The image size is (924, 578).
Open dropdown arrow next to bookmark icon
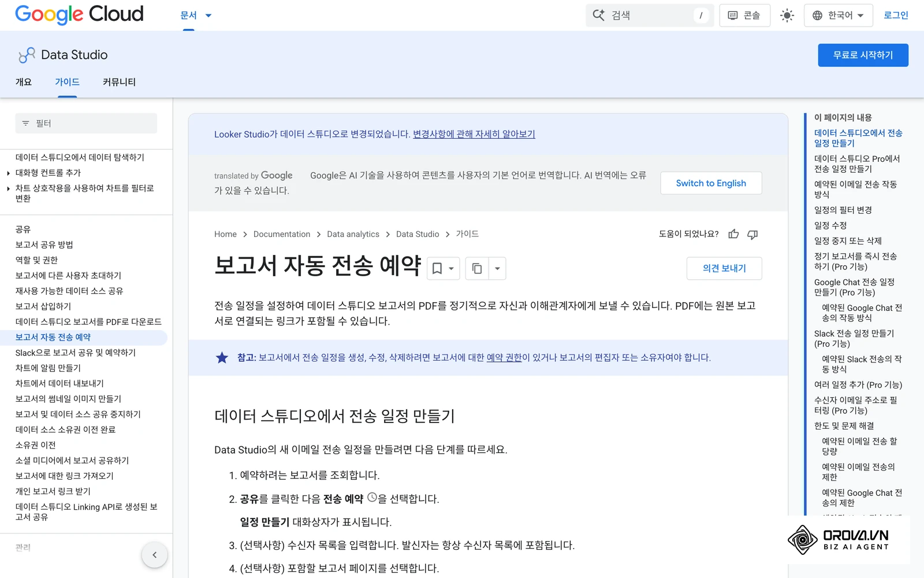[x=452, y=269]
